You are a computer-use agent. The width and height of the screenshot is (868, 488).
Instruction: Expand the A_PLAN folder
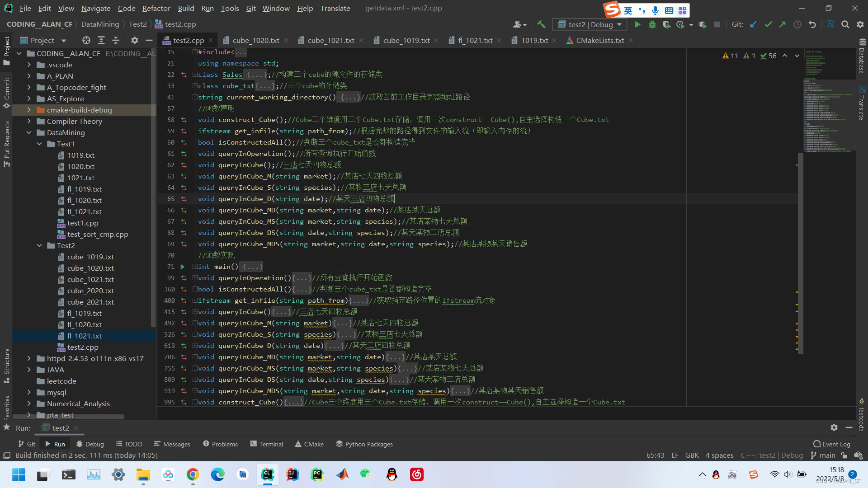(29, 76)
